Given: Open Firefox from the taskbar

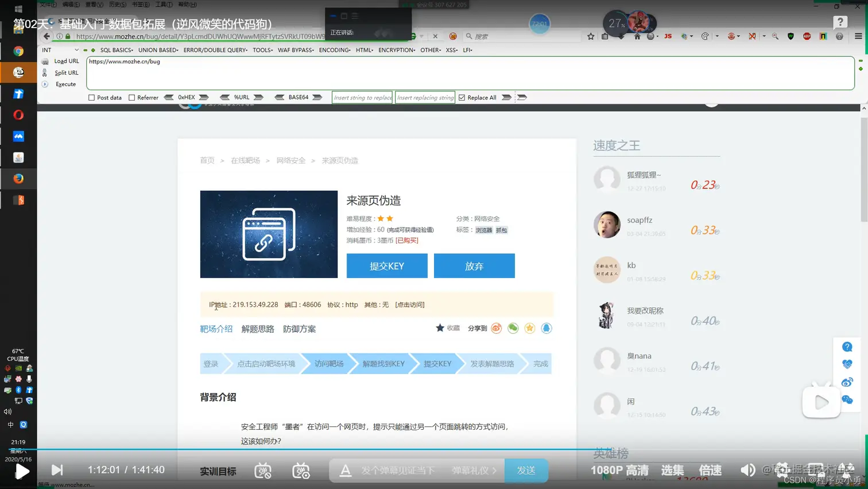Looking at the screenshot, I should pos(18,179).
